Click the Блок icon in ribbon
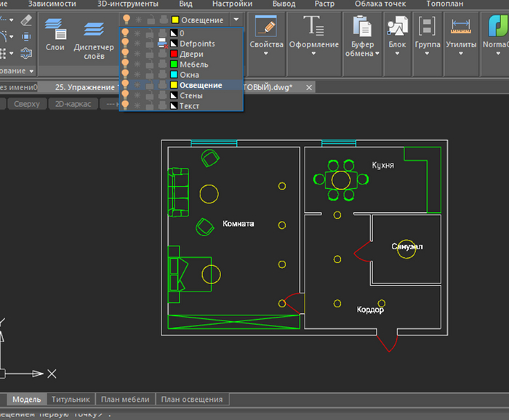The height and width of the screenshot is (420, 509). [x=397, y=26]
